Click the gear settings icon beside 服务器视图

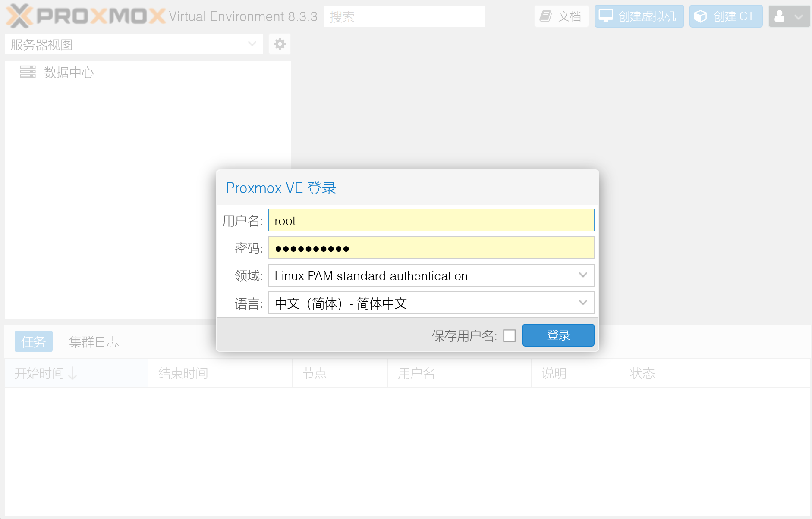(280, 44)
